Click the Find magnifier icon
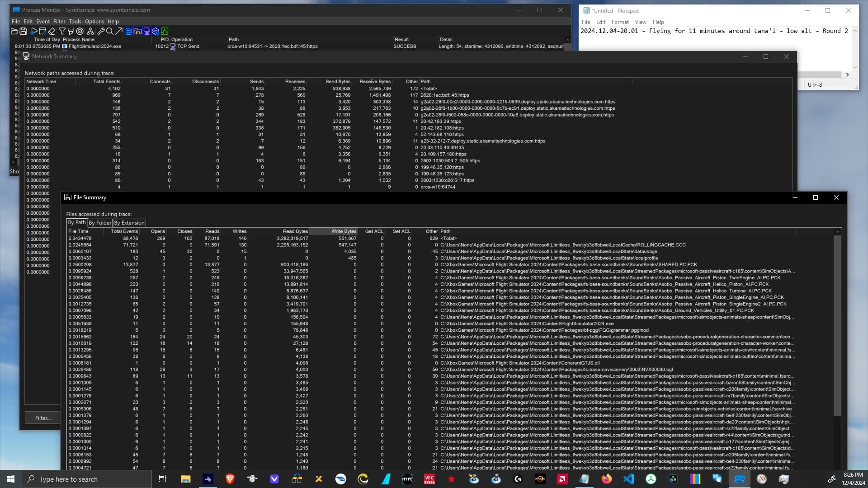 tap(109, 31)
